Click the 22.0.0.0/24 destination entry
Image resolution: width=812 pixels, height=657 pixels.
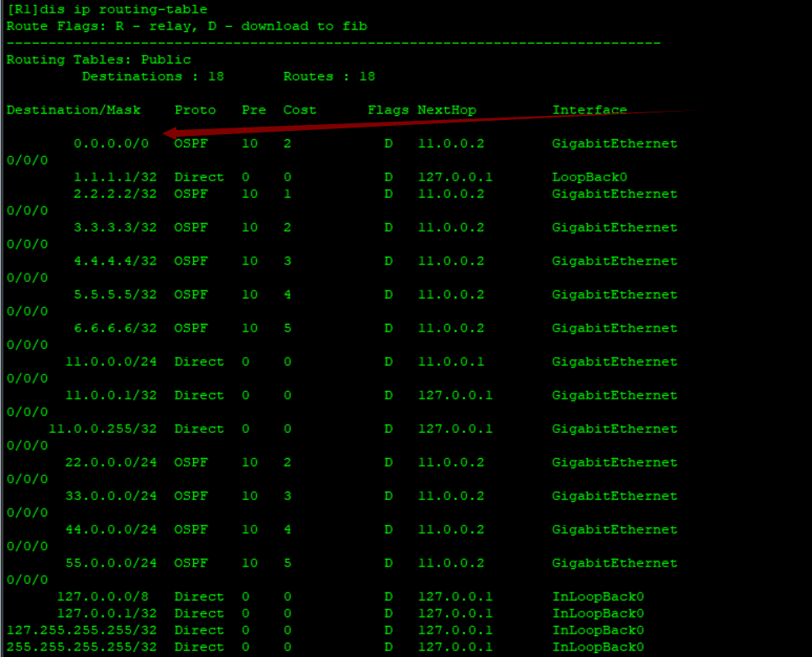tap(111, 462)
